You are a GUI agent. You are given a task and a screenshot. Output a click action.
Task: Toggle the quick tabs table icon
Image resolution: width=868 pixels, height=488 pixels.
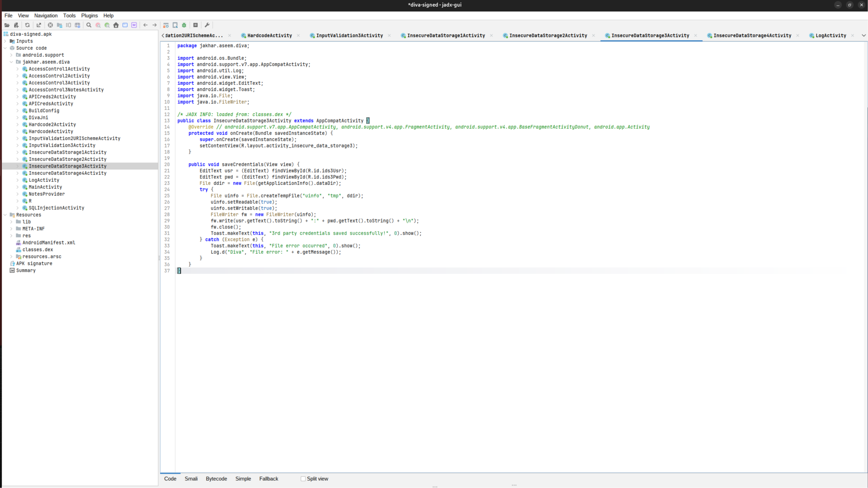77,25
